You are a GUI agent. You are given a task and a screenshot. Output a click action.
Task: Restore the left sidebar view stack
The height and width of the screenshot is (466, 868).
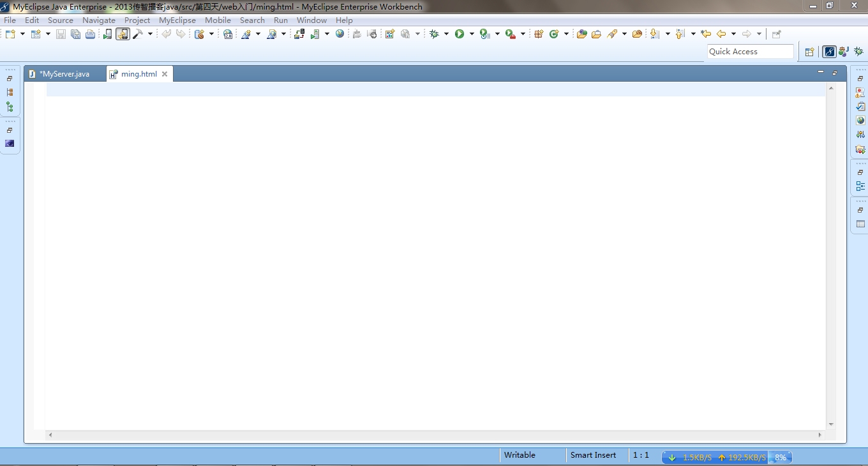(10, 79)
